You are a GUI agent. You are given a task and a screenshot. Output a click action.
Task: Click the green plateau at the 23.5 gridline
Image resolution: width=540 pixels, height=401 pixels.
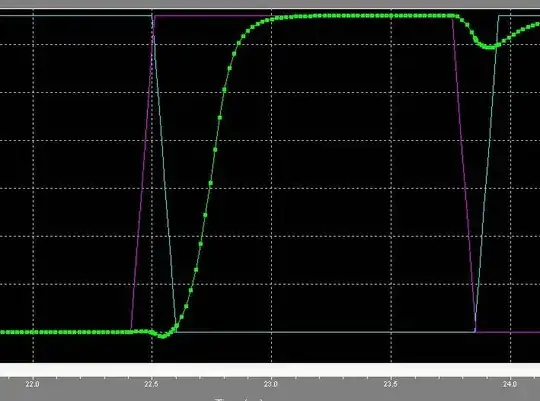(391, 16)
